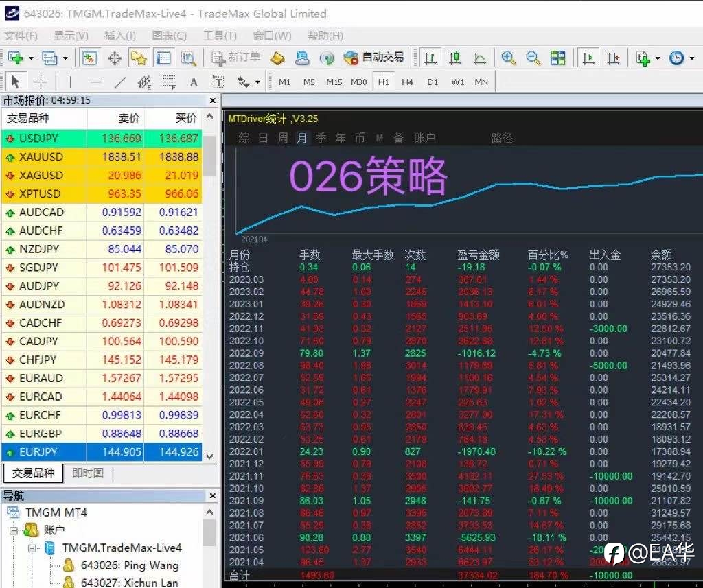Open dropdown arrow next to Profiles icon
The image size is (703, 588).
pyautogui.click(x=65, y=58)
